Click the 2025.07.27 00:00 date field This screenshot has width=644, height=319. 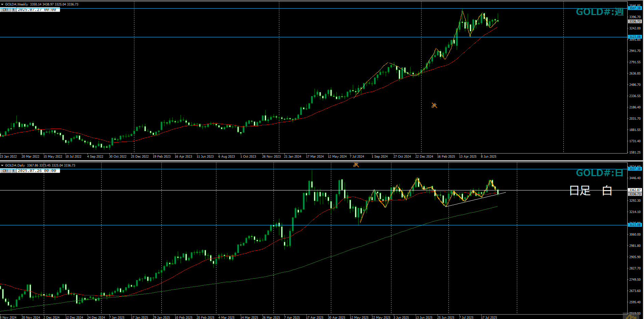coord(38,10)
